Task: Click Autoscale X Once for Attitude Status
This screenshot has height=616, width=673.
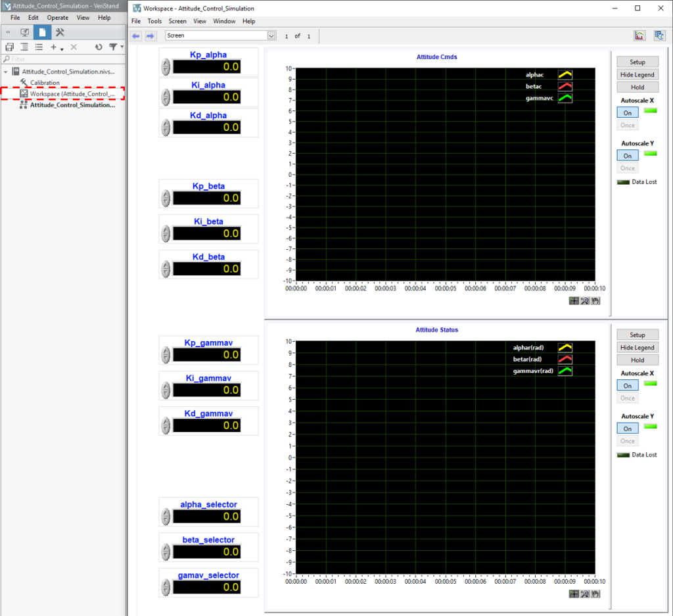Action: [x=628, y=398]
